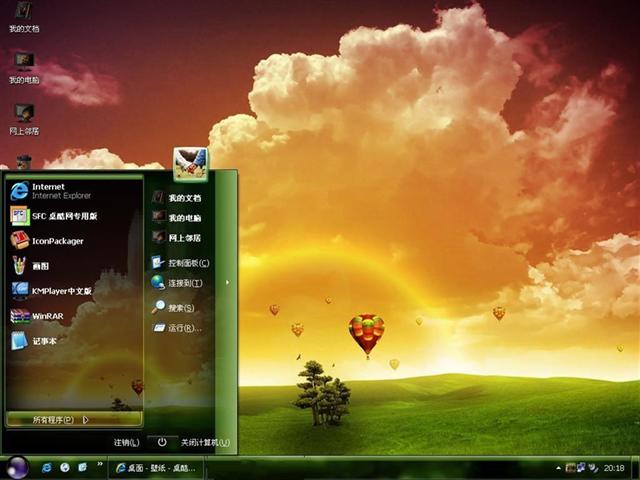Click the purple orb Start button
This screenshot has height=480, width=640.
(18, 468)
